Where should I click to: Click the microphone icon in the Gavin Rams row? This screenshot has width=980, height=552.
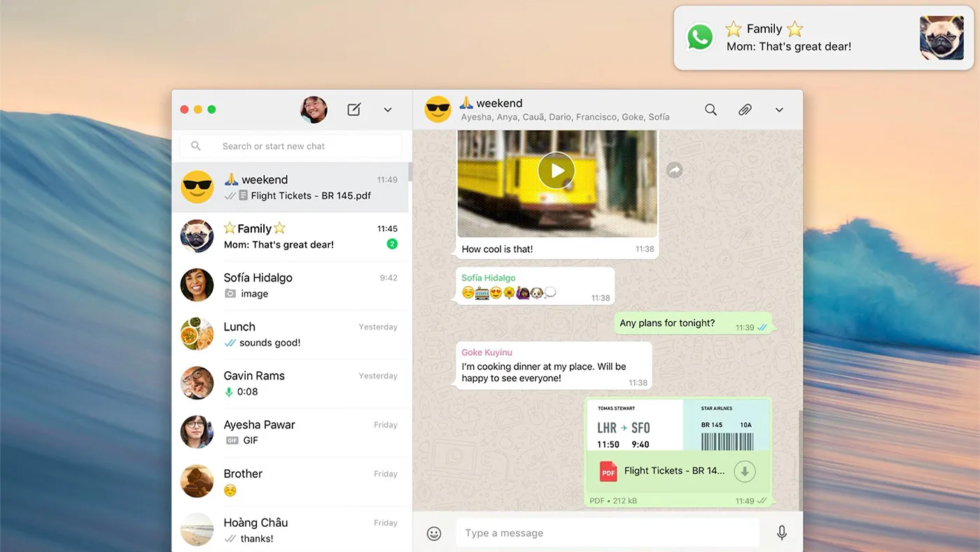(229, 392)
